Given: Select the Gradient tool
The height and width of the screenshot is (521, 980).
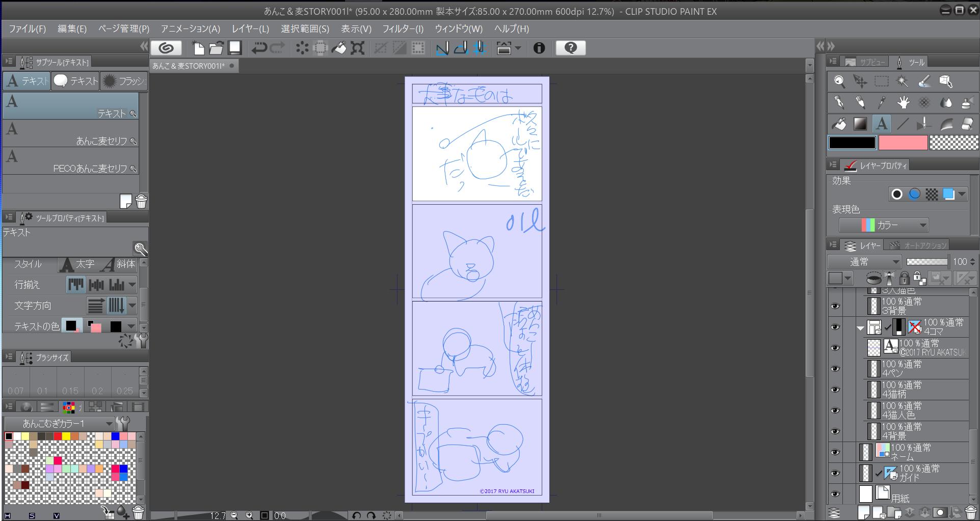Looking at the screenshot, I should click(x=860, y=124).
